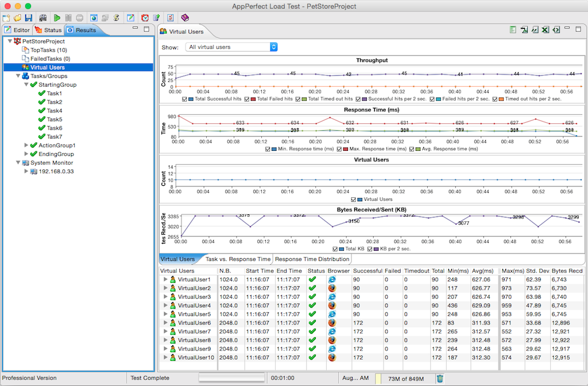The image size is (588, 386).
Task: Click the yellow S script toolbar icon
Action: [x=116, y=18]
